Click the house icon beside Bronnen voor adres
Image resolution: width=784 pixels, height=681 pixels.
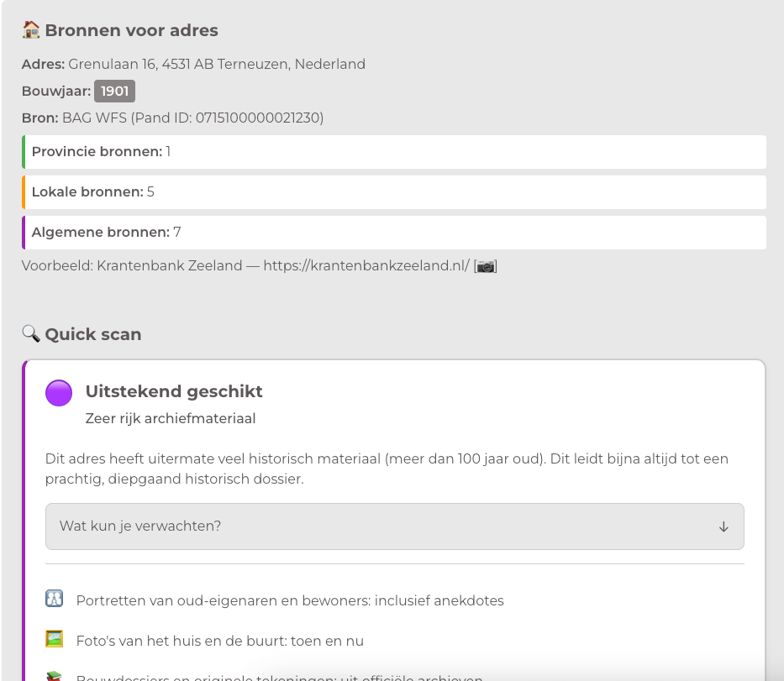click(x=31, y=30)
